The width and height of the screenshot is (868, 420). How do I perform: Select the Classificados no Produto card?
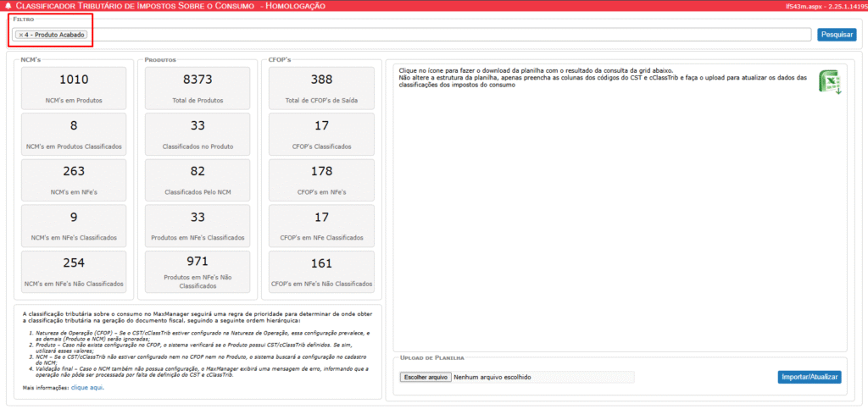198,134
